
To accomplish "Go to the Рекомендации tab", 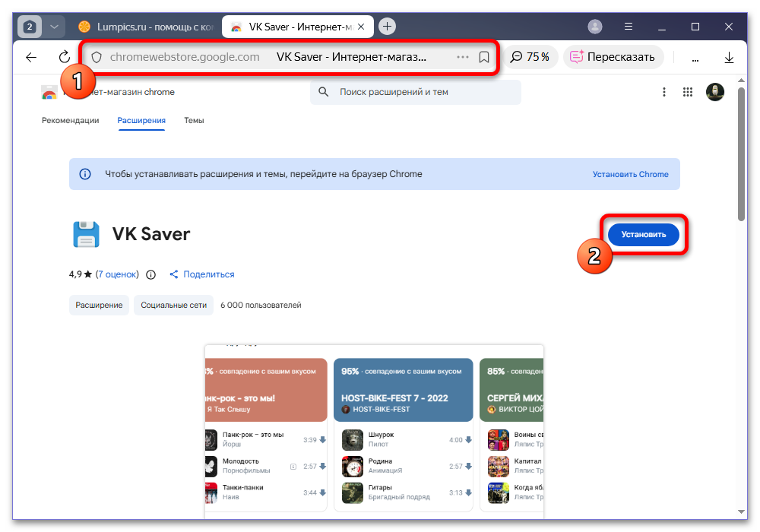I will tap(70, 120).
